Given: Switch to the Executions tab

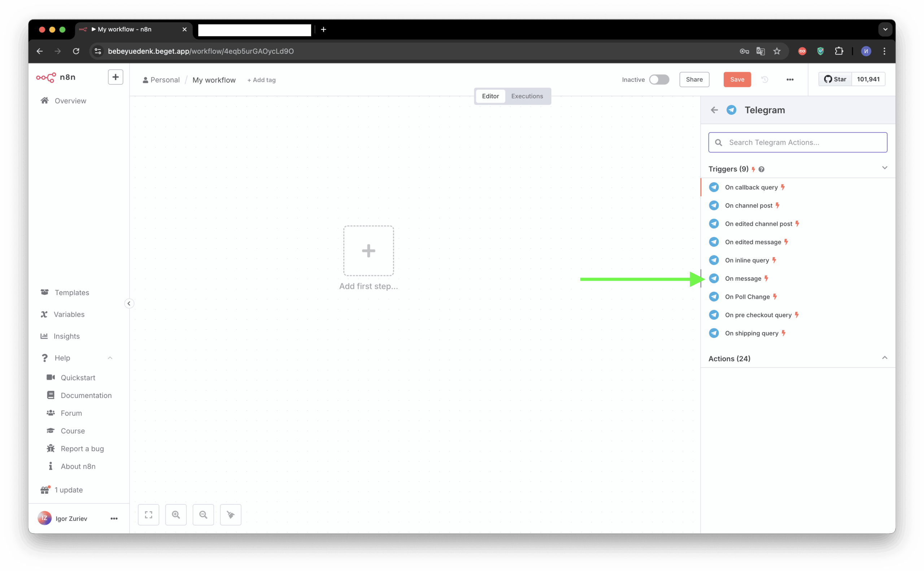Looking at the screenshot, I should pos(527,96).
